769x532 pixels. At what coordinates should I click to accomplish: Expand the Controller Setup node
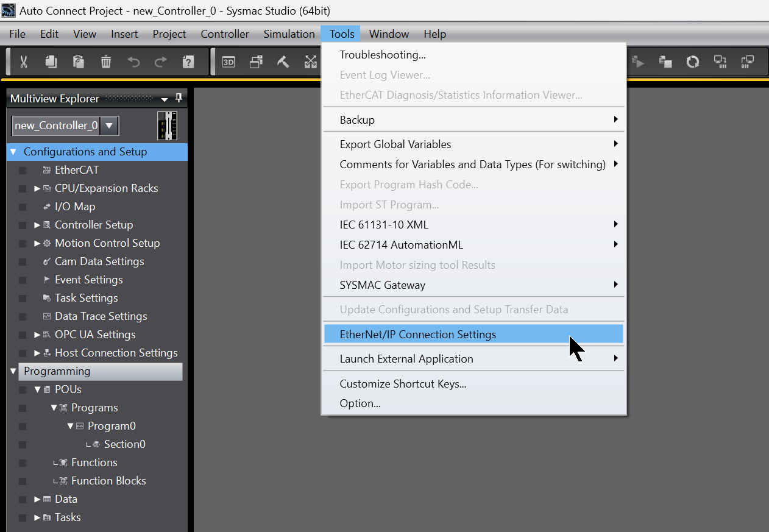tap(37, 225)
